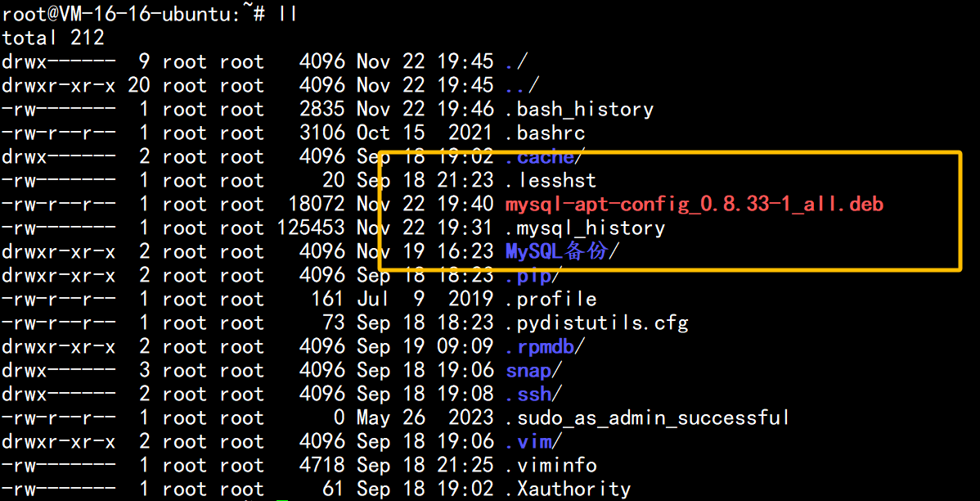Click the .viminfo file name

click(551, 465)
